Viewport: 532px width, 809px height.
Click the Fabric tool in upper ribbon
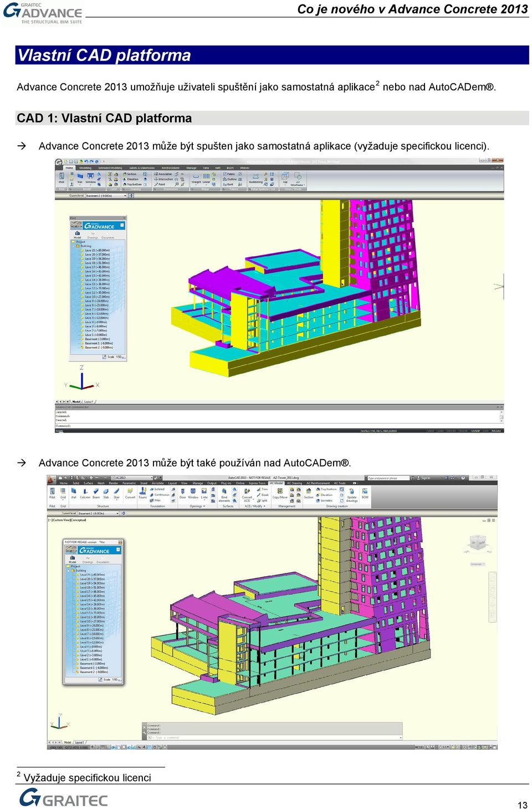click(x=228, y=174)
